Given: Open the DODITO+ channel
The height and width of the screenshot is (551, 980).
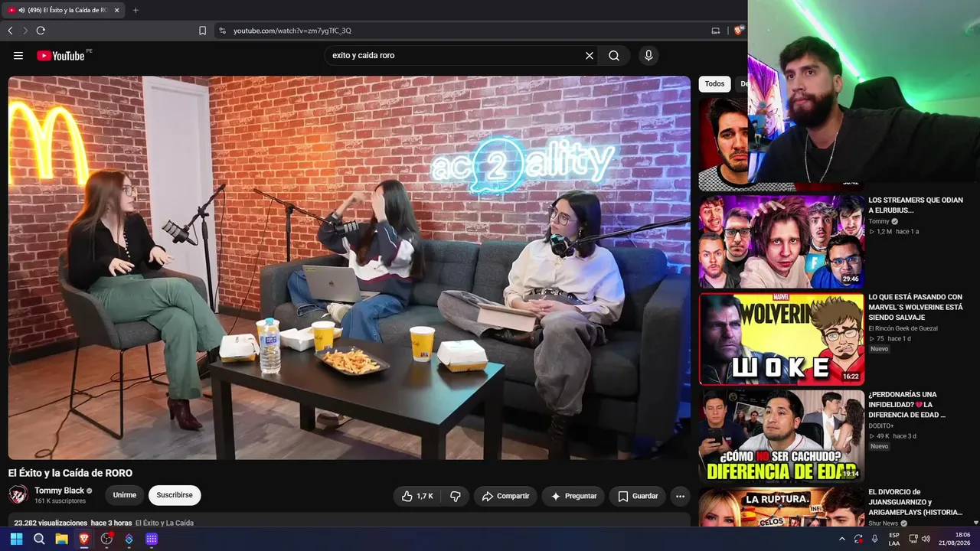Looking at the screenshot, I should pyautogui.click(x=881, y=425).
